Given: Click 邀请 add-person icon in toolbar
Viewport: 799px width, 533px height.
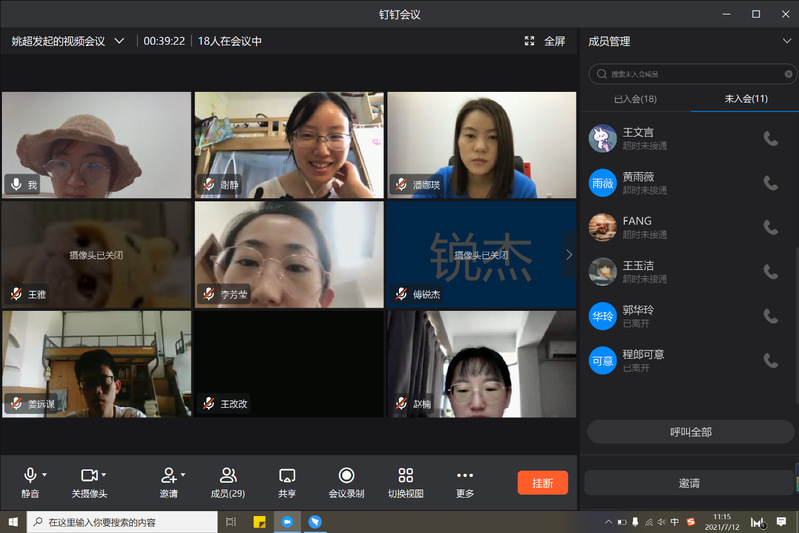Looking at the screenshot, I should (168, 476).
